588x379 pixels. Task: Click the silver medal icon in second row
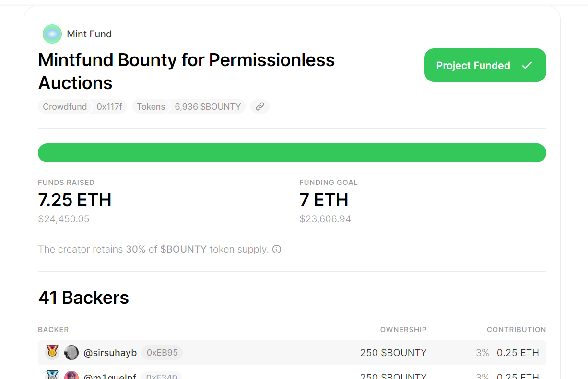coord(52,375)
